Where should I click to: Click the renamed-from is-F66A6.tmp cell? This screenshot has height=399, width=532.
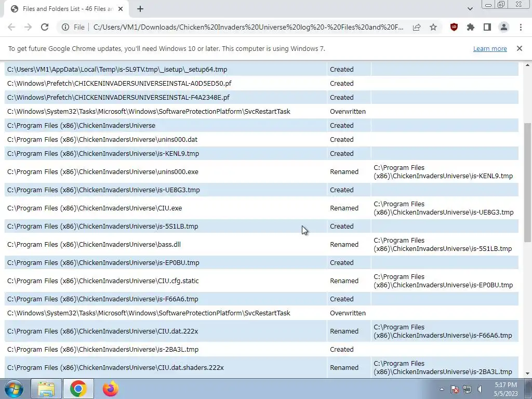[445, 331]
